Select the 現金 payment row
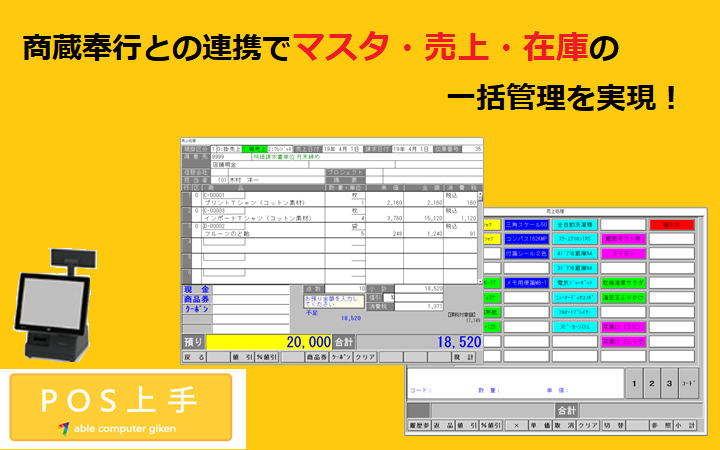The width and height of the screenshot is (720, 450). (236, 290)
